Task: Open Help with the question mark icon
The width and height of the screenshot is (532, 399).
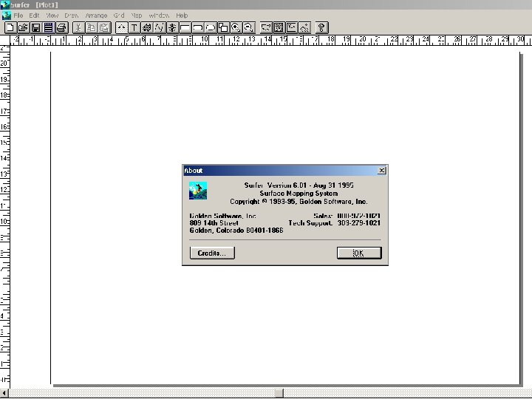Action: [321, 27]
